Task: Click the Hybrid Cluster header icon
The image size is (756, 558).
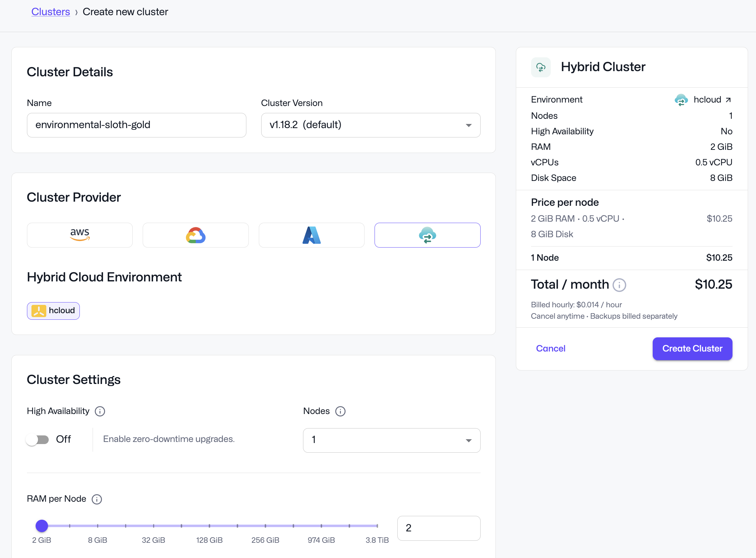Action: tap(541, 67)
